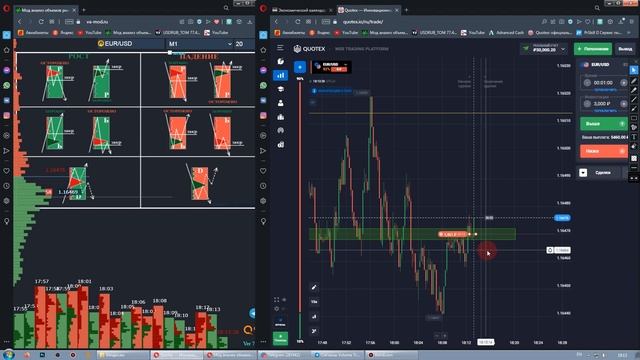640x360 pixels.
Task: Open the grid layout icon at Quotex sidebar bottom
Action: (x=276, y=300)
